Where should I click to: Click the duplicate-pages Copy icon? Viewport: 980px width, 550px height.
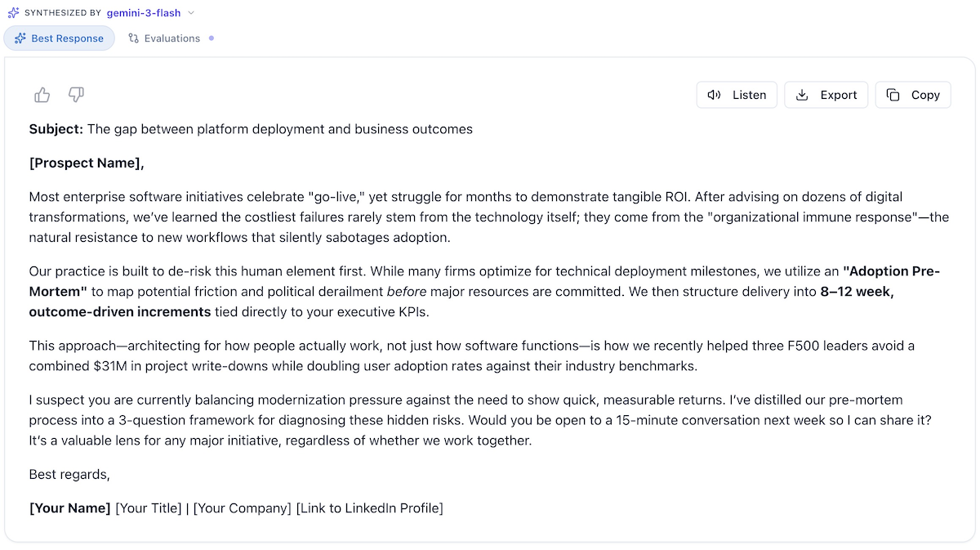click(893, 95)
